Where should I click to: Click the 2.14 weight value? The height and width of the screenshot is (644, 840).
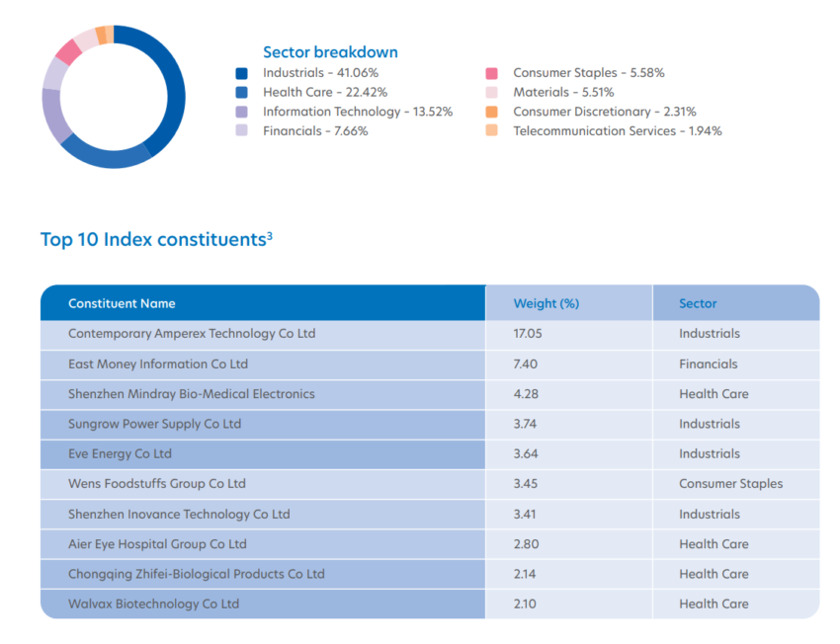[x=525, y=575]
